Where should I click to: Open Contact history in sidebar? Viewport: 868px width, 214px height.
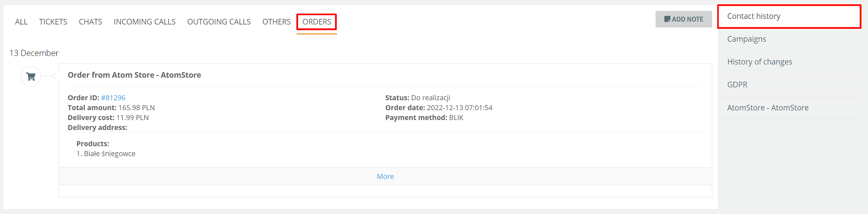click(x=789, y=17)
